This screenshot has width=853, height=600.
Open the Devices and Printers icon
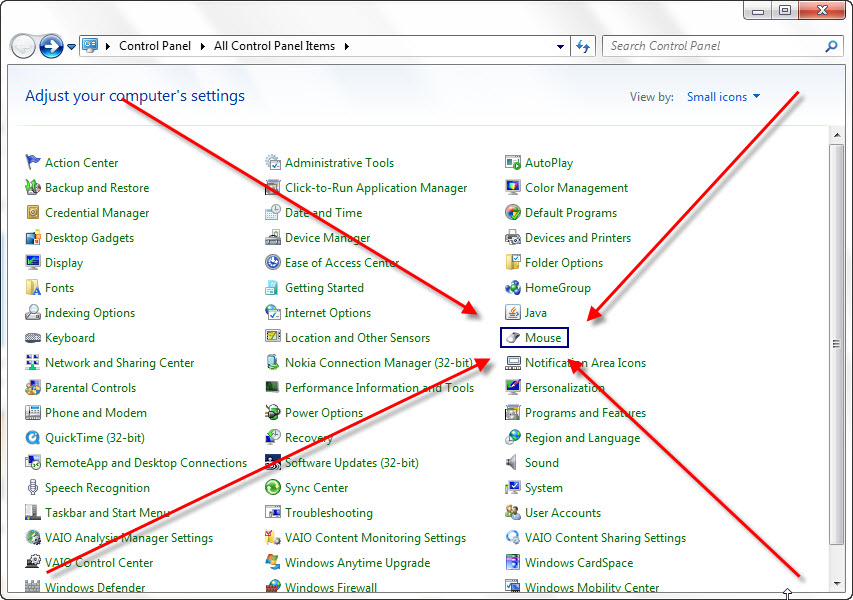[512, 237]
